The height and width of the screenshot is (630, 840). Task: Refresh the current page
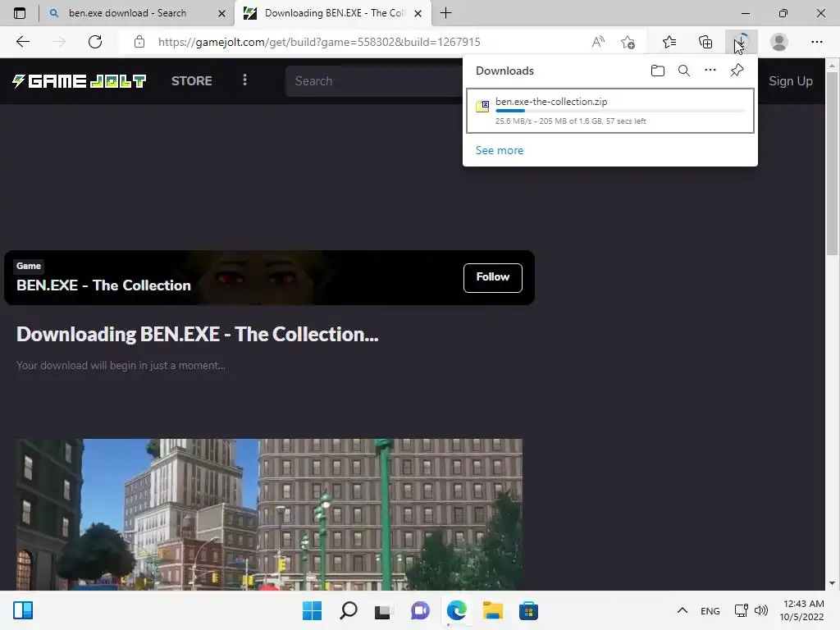[95, 42]
